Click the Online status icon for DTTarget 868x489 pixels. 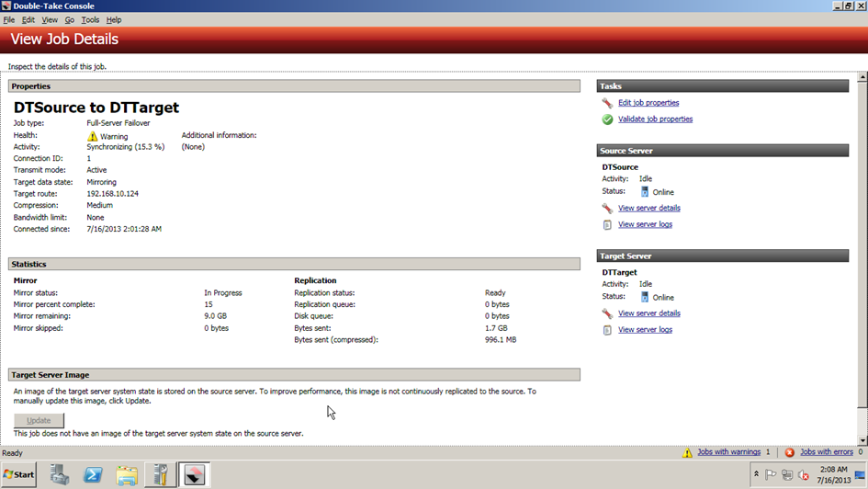[645, 297]
